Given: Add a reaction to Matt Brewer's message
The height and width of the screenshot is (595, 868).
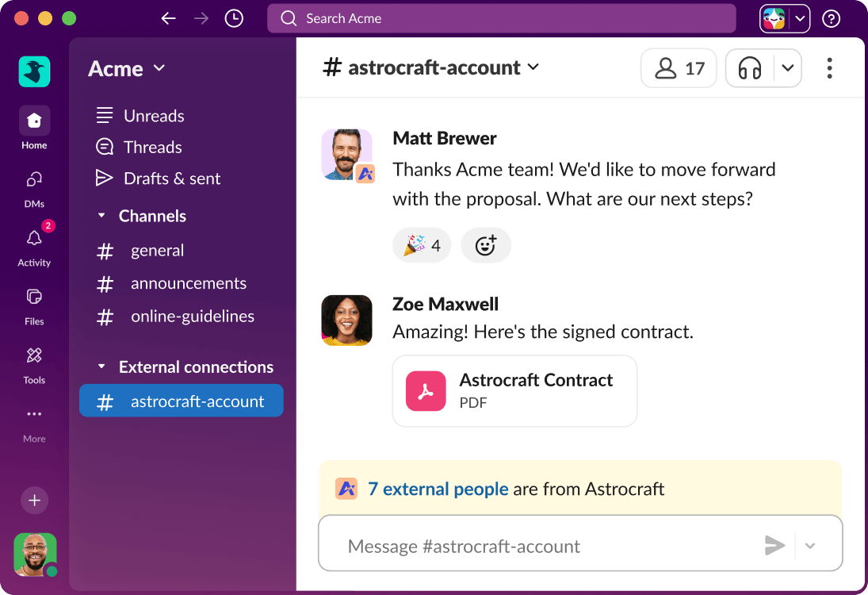Looking at the screenshot, I should pyautogui.click(x=486, y=245).
